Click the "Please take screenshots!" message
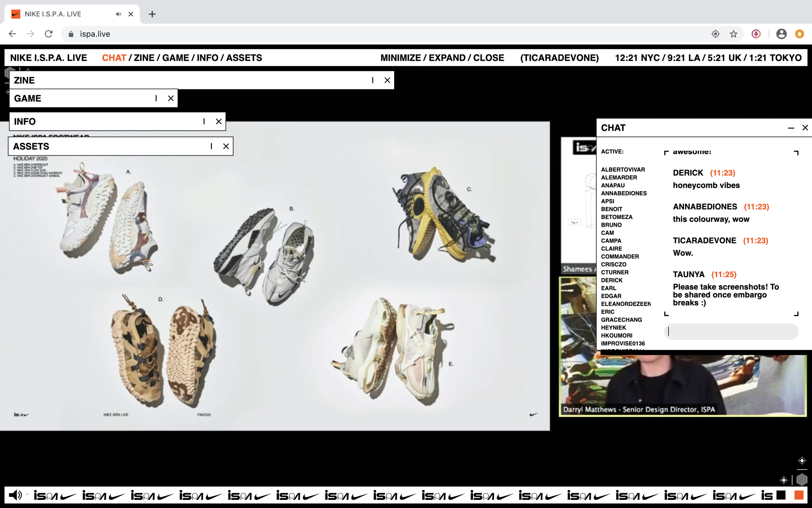The height and width of the screenshot is (508, 812). (x=726, y=295)
